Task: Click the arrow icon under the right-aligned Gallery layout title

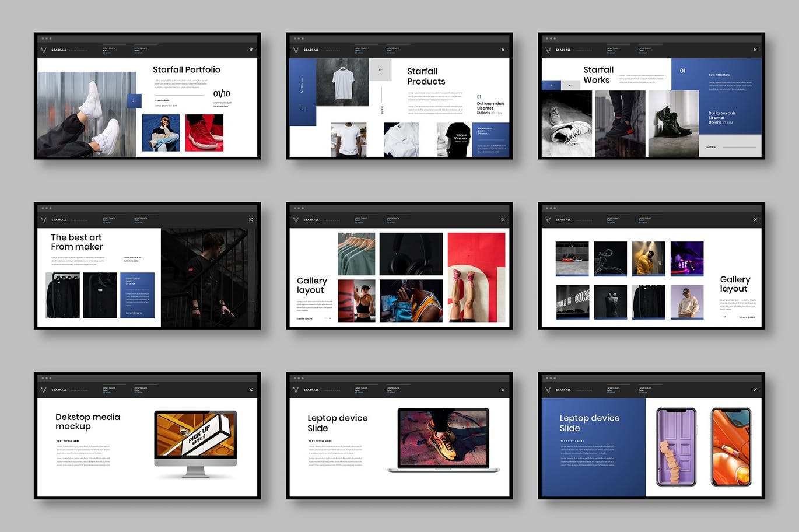Action: coord(723,317)
